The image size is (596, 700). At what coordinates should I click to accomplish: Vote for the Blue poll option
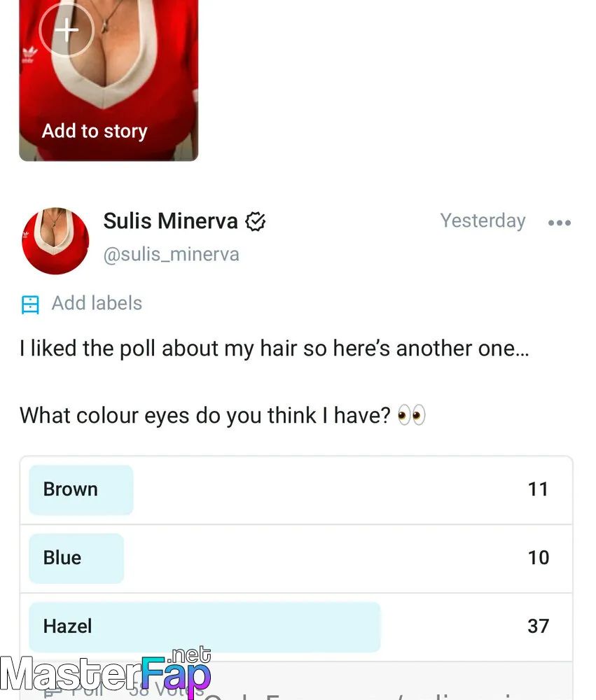click(x=296, y=559)
